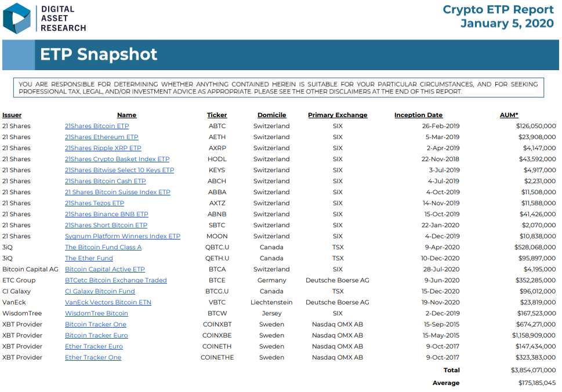Open The Bitcoin Fund Class A link
This screenshot has height=392, width=562.
coord(103,247)
